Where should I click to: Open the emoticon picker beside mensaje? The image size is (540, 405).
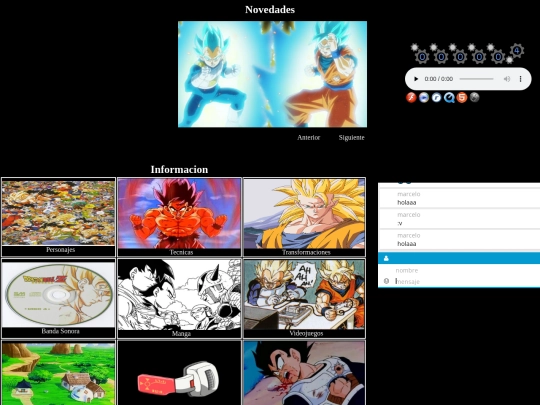tap(386, 281)
